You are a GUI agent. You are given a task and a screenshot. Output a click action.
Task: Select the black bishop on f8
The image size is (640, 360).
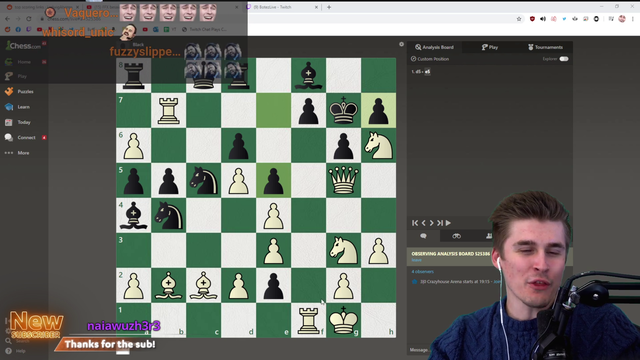click(x=309, y=75)
